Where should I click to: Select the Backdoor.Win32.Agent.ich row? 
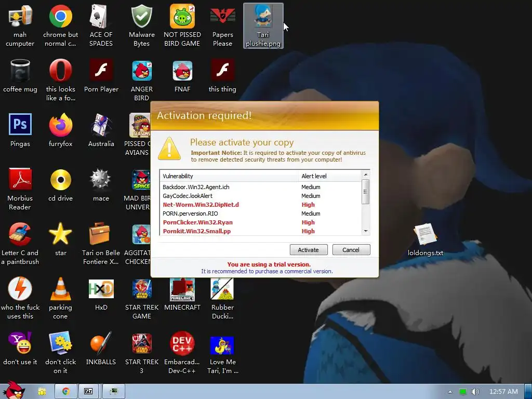[261, 187]
